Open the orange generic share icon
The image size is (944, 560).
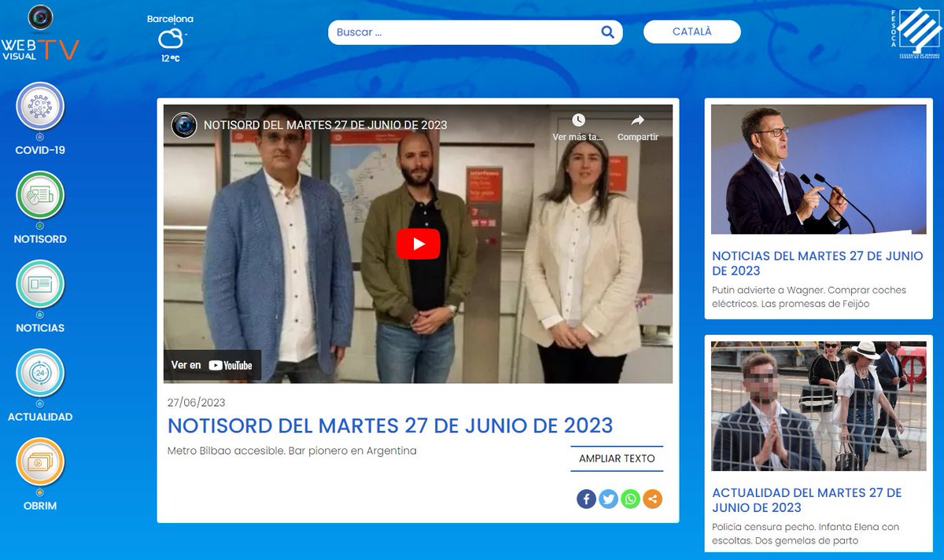click(651, 499)
